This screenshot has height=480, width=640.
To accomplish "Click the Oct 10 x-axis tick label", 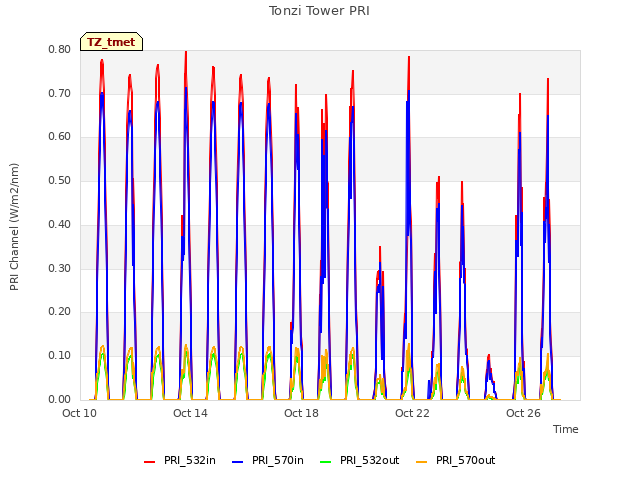I will click(79, 413).
